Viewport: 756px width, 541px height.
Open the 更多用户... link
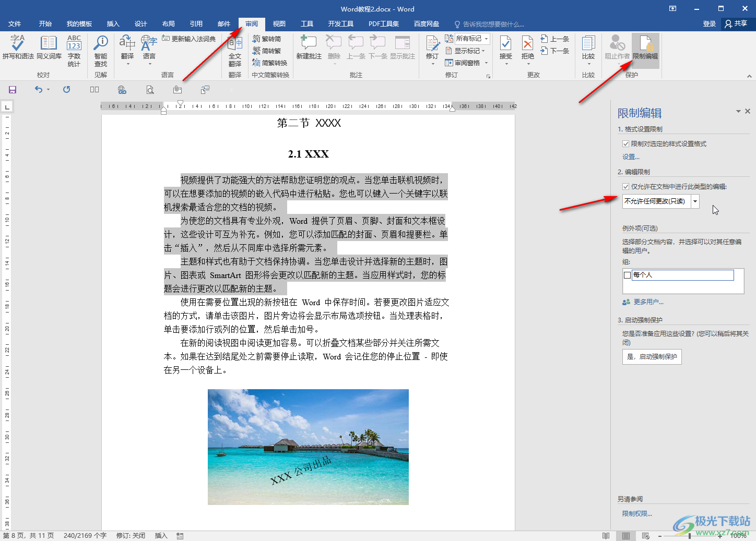pos(648,302)
